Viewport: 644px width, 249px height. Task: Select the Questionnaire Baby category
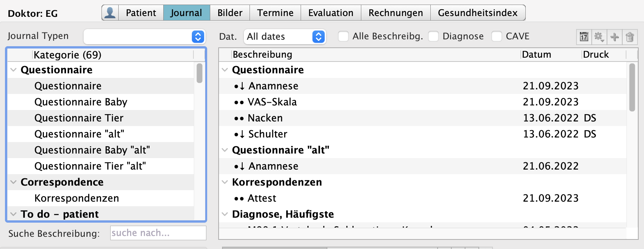click(x=81, y=102)
